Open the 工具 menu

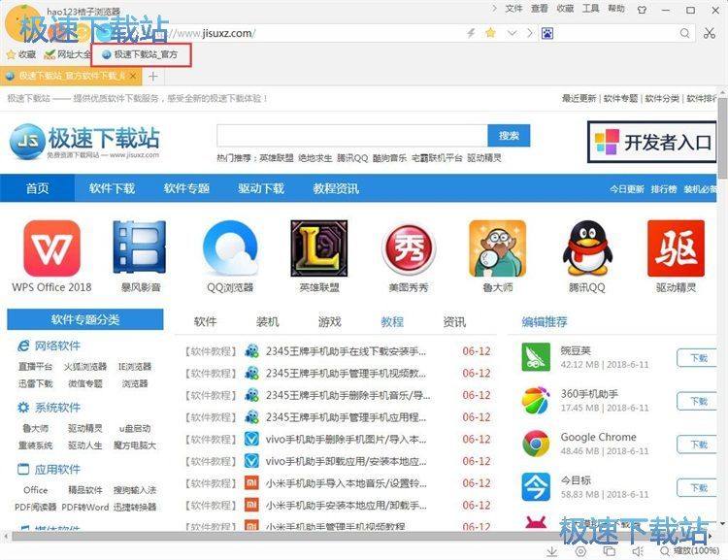click(590, 9)
